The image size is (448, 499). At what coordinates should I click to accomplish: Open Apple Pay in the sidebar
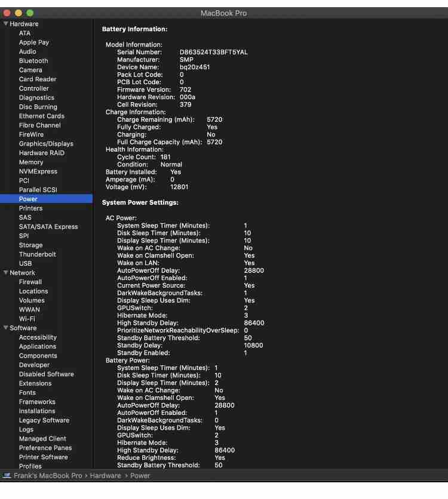(x=34, y=42)
